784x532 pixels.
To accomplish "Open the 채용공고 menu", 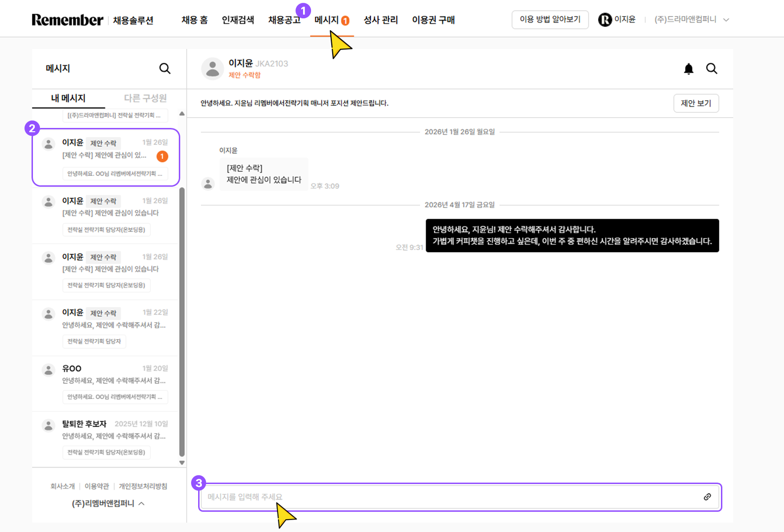I will pyautogui.click(x=284, y=20).
